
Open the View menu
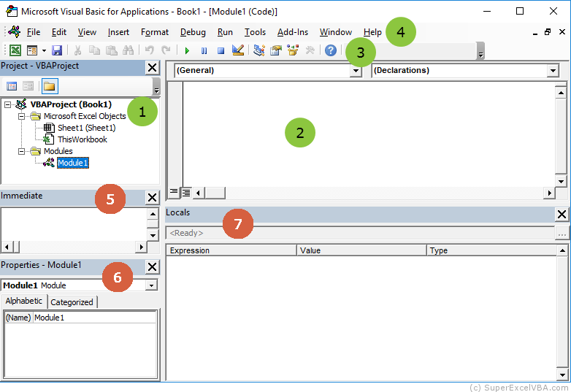tap(87, 32)
